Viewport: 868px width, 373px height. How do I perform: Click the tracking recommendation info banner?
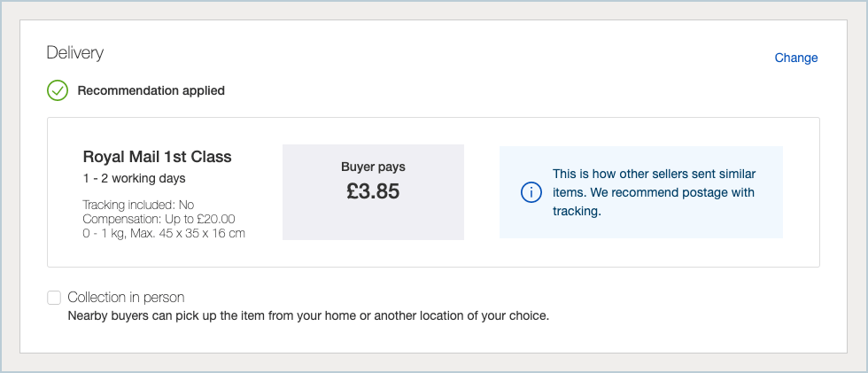641,192
